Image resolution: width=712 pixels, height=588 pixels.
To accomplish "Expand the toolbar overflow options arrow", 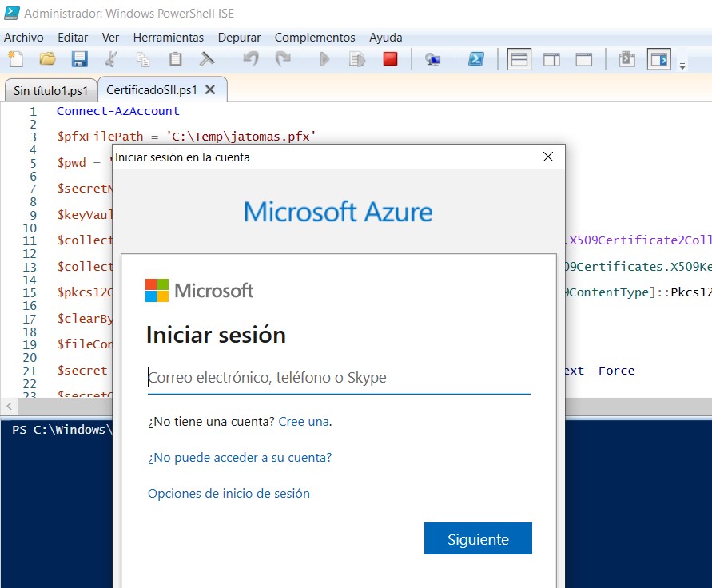I will point(682,66).
